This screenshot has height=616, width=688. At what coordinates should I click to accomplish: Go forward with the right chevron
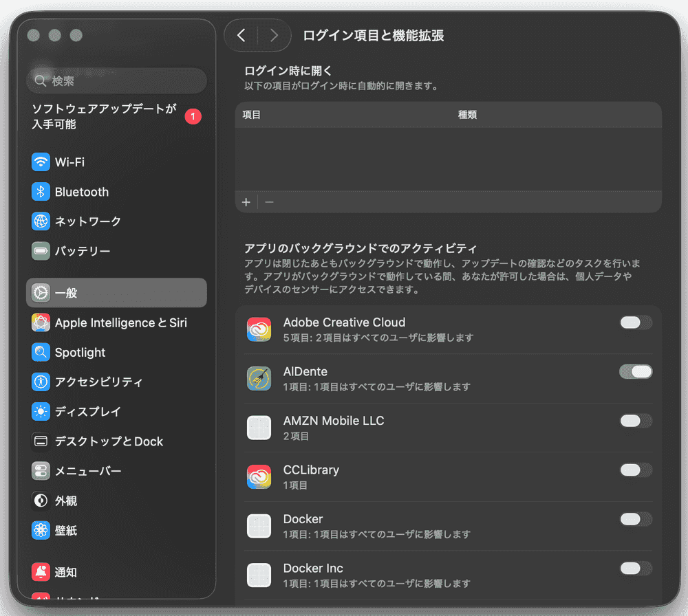pyautogui.click(x=275, y=35)
